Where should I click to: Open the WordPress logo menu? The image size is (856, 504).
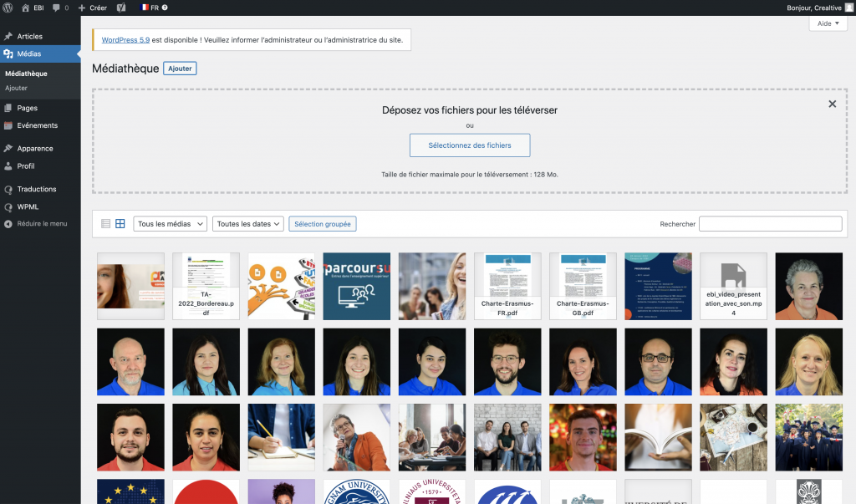(8, 8)
